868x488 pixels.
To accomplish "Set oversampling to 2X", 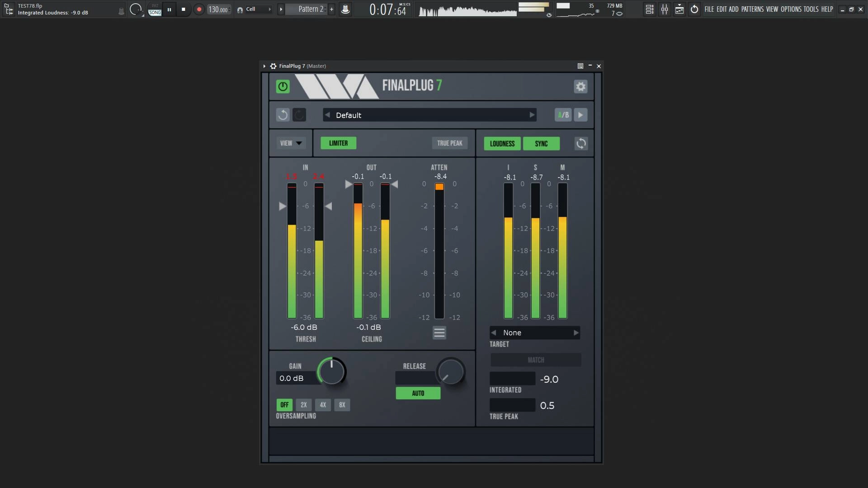I will pyautogui.click(x=303, y=405).
